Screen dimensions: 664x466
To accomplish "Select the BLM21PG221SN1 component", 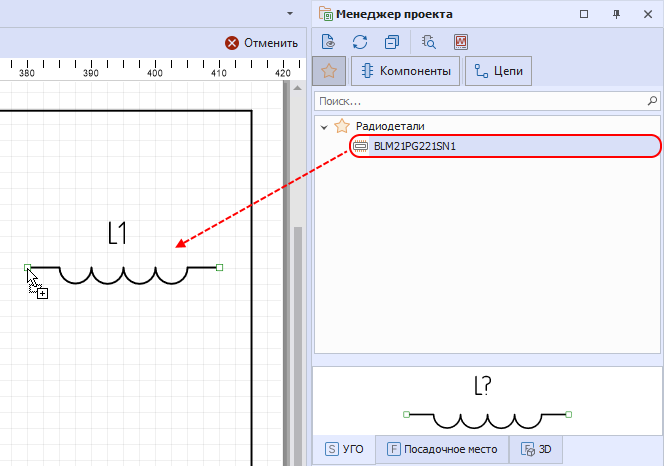I will (505, 146).
